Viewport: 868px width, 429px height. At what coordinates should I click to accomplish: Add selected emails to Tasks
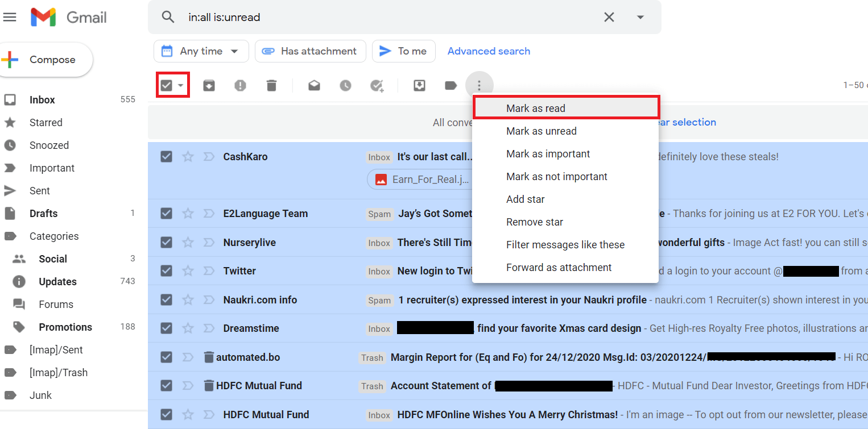pyautogui.click(x=377, y=85)
